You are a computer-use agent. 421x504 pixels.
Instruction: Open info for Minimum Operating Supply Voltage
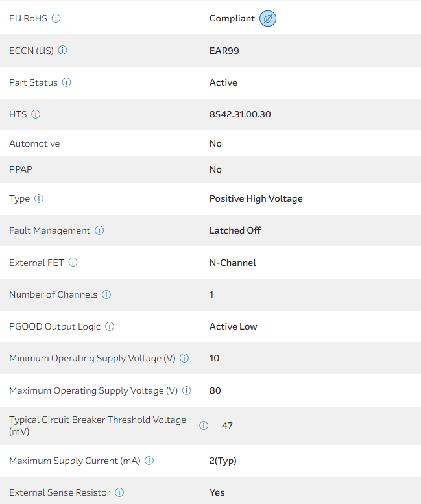coord(184,358)
